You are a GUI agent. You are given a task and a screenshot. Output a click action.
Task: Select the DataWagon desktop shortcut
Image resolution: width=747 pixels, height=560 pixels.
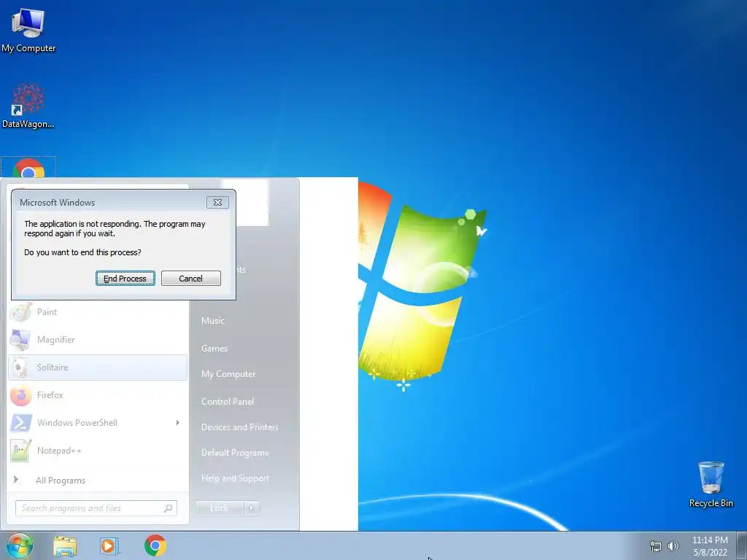coord(28,106)
